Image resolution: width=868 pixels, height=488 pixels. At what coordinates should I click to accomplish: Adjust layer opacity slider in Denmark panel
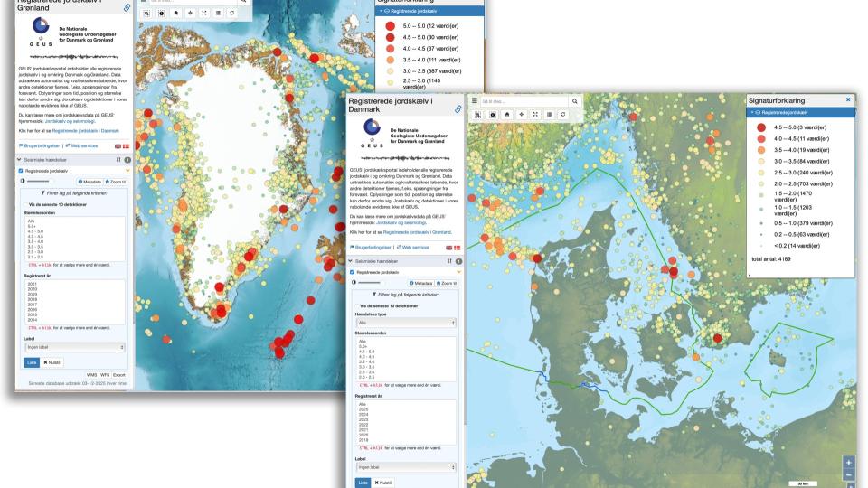click(x=368, y=282)
